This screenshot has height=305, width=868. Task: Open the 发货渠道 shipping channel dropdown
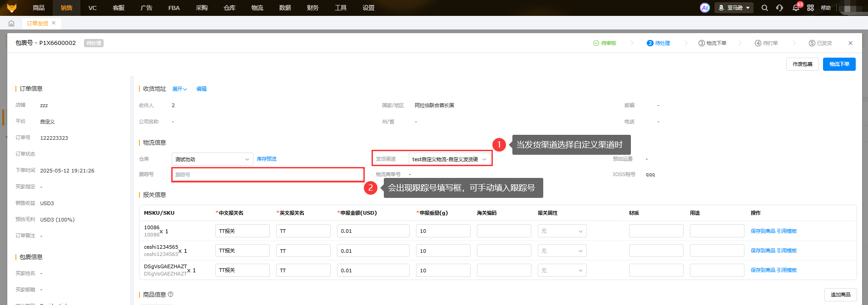point(450,159)
